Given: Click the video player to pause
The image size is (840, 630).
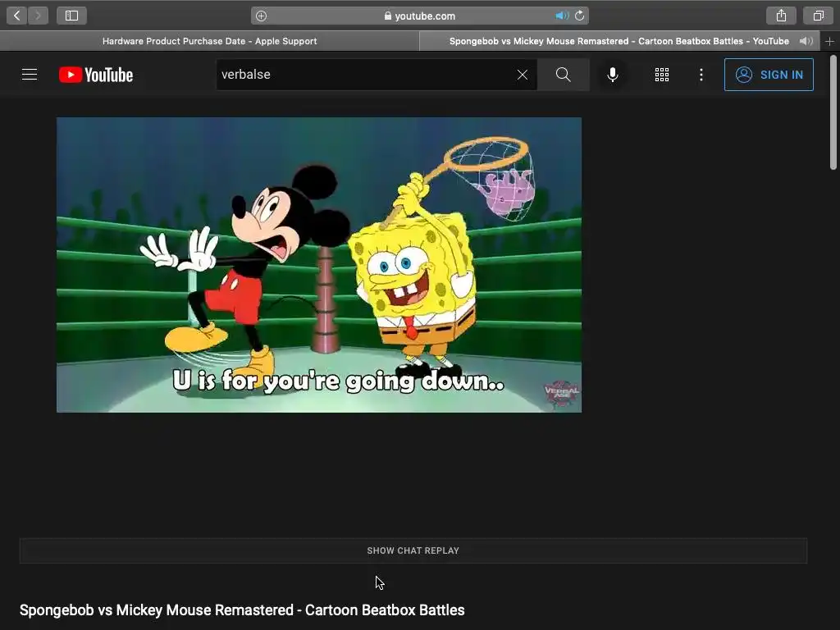Looking at the screenshot, I should [x=319, y=265].
